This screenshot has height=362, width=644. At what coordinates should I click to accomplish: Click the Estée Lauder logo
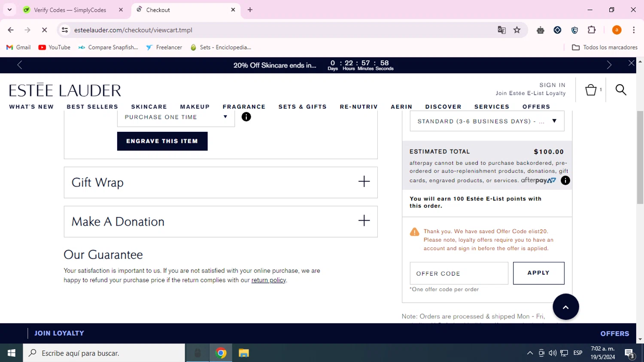point(65,90)
